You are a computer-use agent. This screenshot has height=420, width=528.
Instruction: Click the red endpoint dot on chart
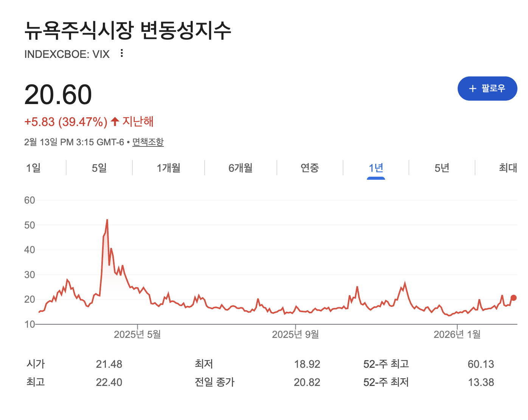click(513, 298)
